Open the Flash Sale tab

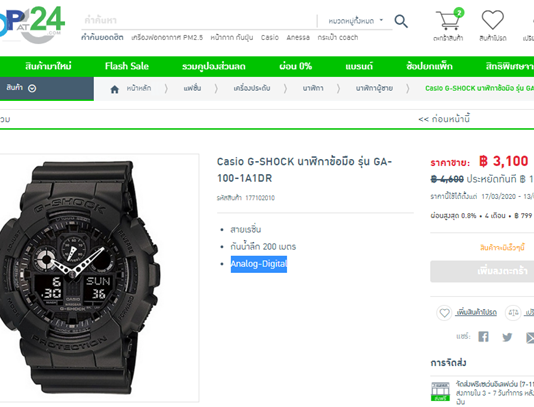[x=127, y=66]
